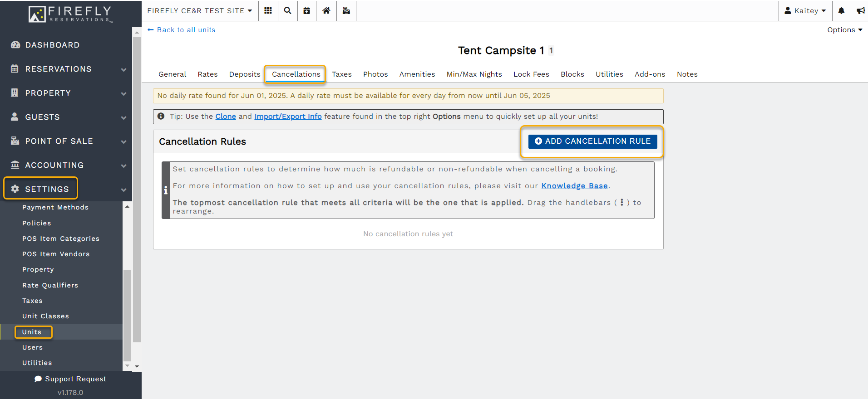Viewport: 868px width, 399px height.
Task: Switch to the Deposits tab
Action: tap(245, 74)
